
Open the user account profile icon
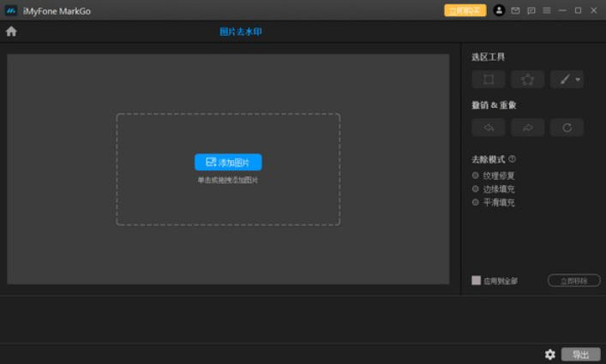[x=500, y=10]
